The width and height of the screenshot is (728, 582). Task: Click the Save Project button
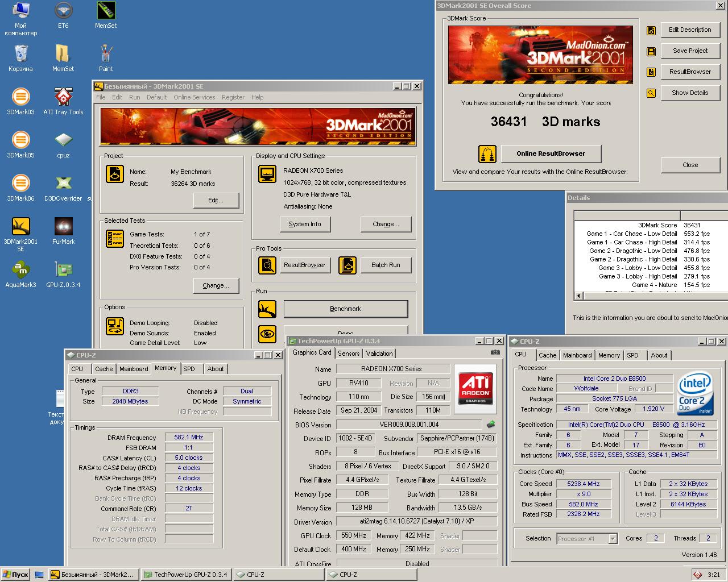click(690, 51)
